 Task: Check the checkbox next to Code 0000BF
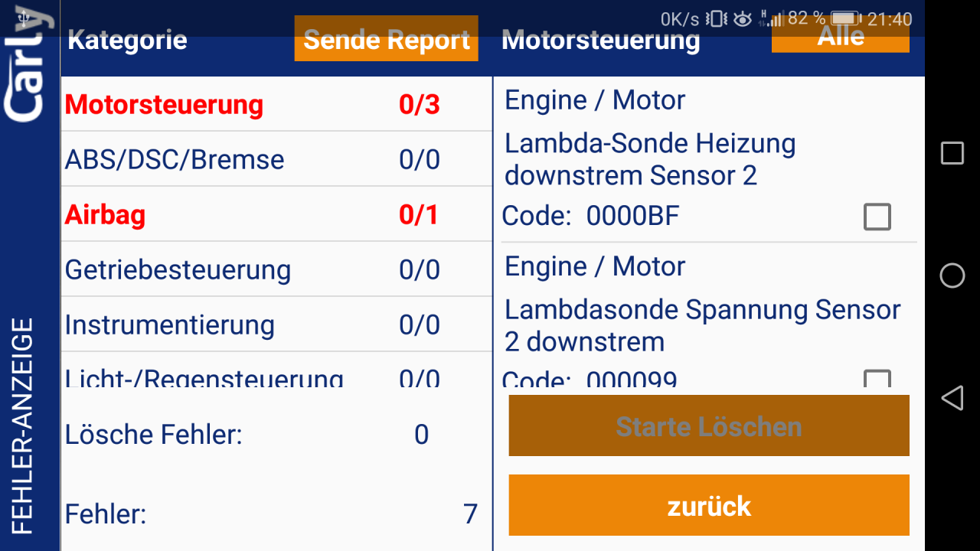coord(877,217)
